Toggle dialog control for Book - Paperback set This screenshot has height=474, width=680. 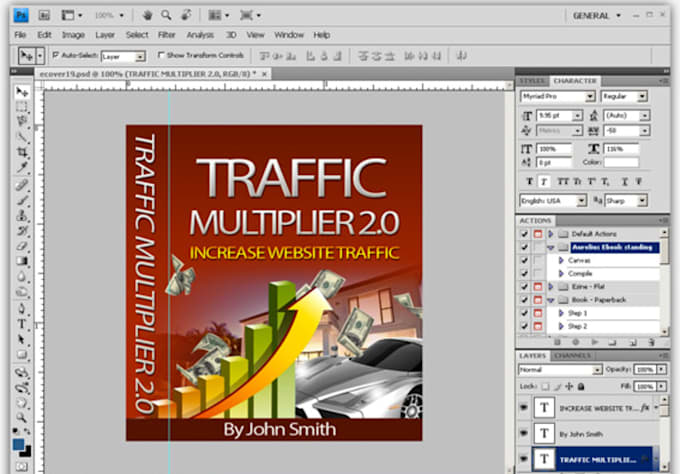tap(538, 300)
